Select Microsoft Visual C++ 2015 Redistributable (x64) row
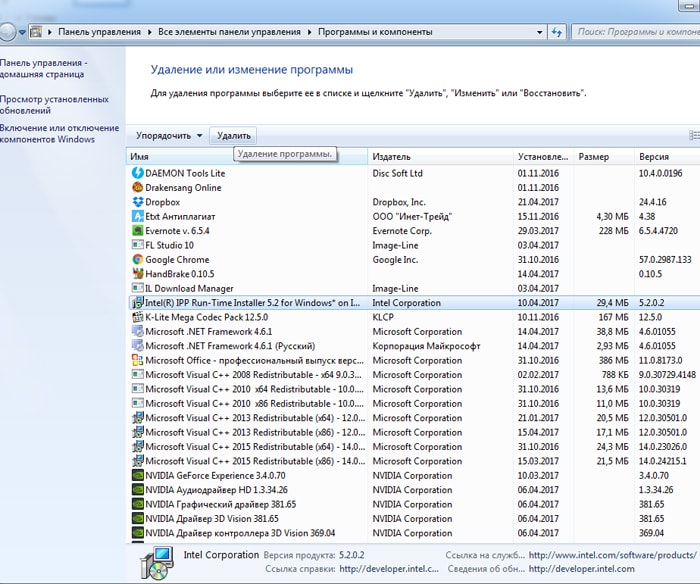Image resolution: width=700 pixels, height=584 pixels. [414, 446]
